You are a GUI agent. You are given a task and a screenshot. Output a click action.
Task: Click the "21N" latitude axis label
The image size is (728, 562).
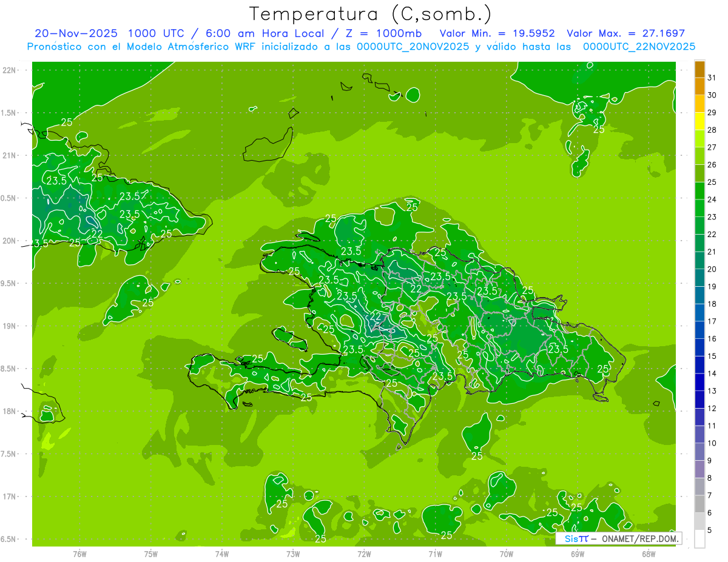[10, 155]
